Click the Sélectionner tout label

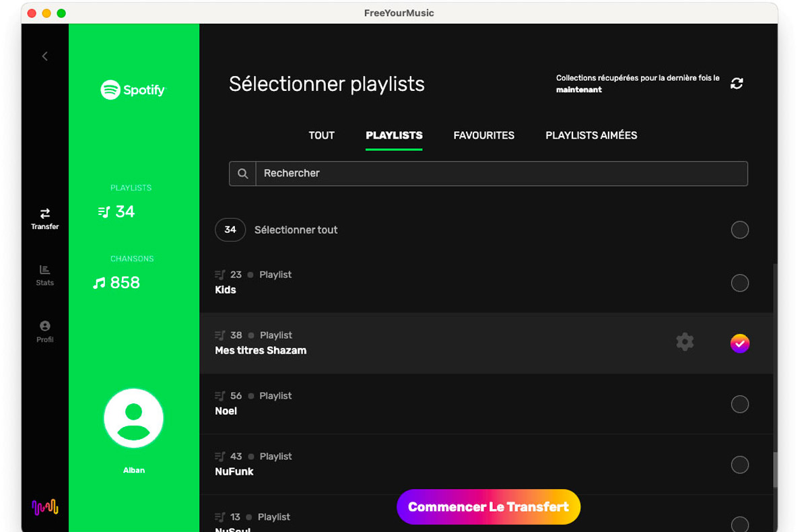(x=296, y=230)
